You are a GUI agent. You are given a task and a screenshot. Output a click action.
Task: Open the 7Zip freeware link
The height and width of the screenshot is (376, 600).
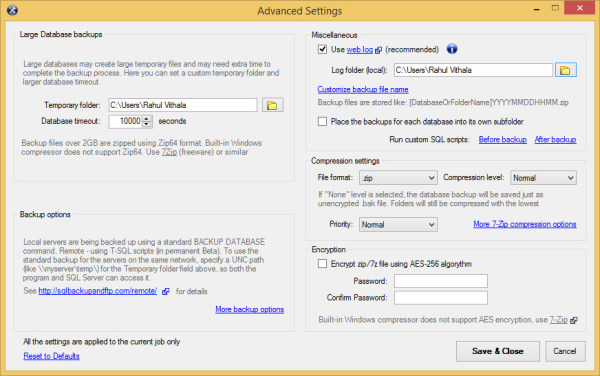point(169,152)
